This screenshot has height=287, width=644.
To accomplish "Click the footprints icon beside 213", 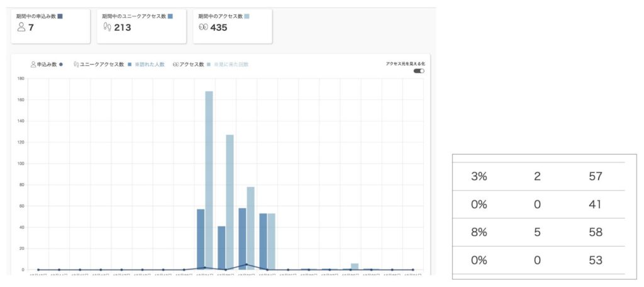I will click(x=107, y=28).
